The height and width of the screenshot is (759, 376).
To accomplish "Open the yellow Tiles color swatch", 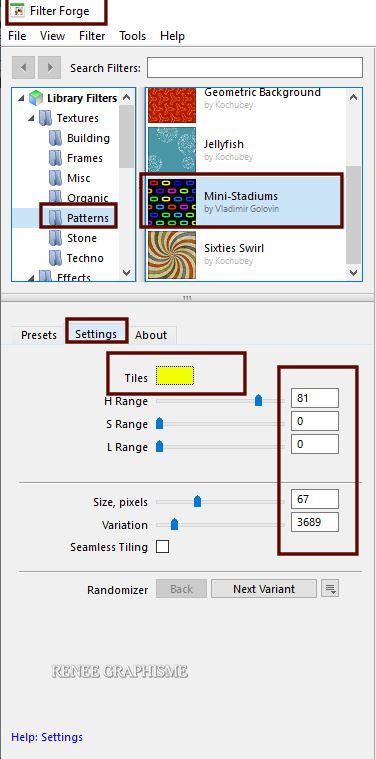I will pos(175,376).
